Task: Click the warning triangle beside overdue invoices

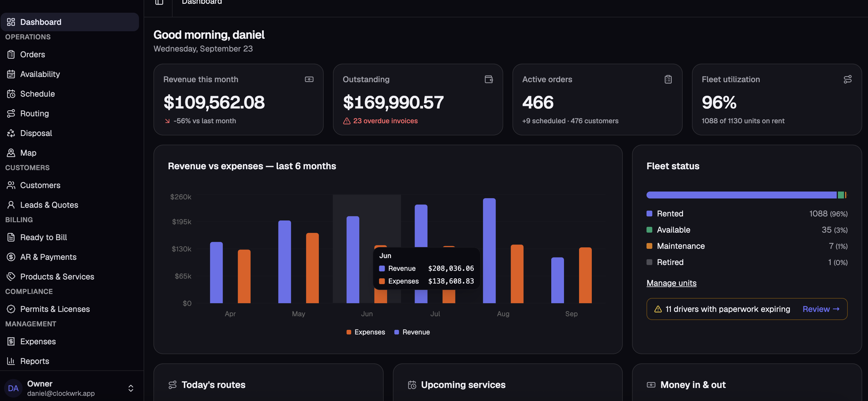Action: pyautogui.click(x=347, y=121)
